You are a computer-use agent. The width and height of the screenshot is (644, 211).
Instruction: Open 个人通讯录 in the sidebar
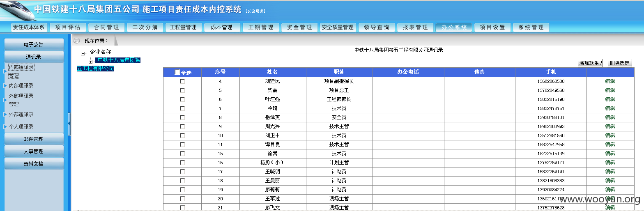coord(21,127)
